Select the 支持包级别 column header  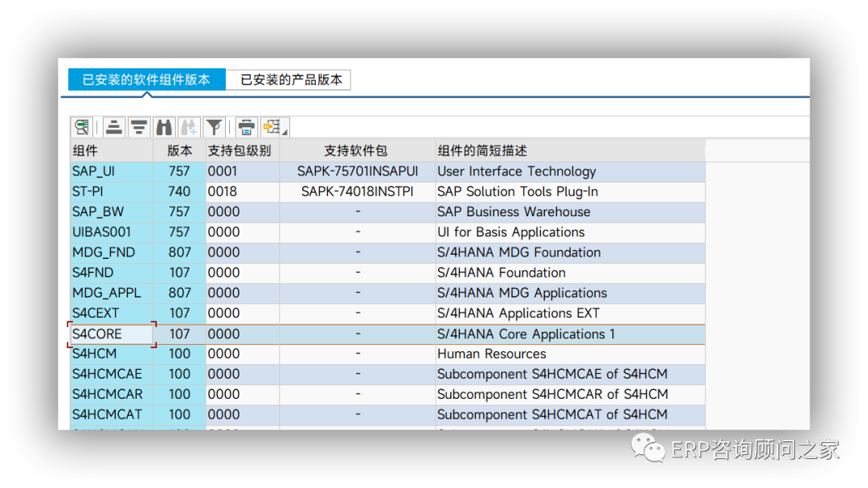[243, 150]
